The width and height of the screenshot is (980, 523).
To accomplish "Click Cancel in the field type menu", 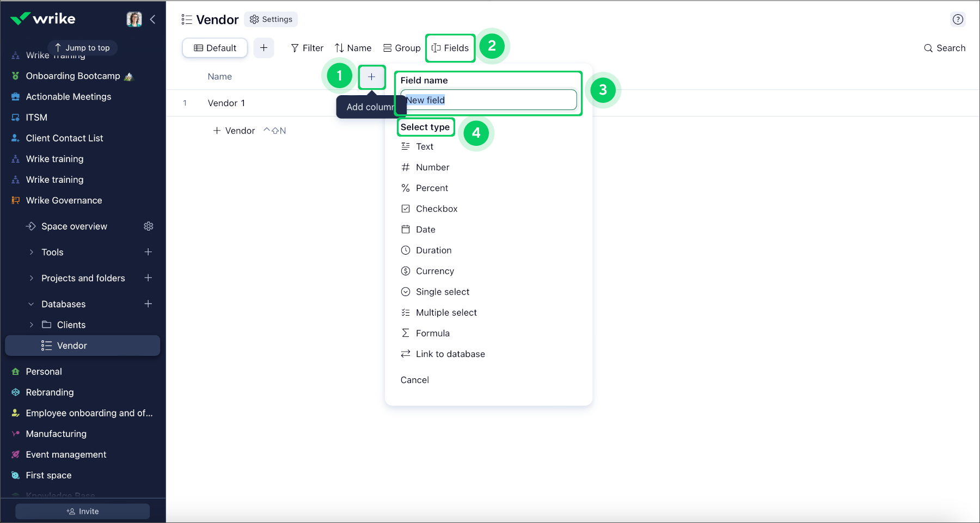I will 414,380.
